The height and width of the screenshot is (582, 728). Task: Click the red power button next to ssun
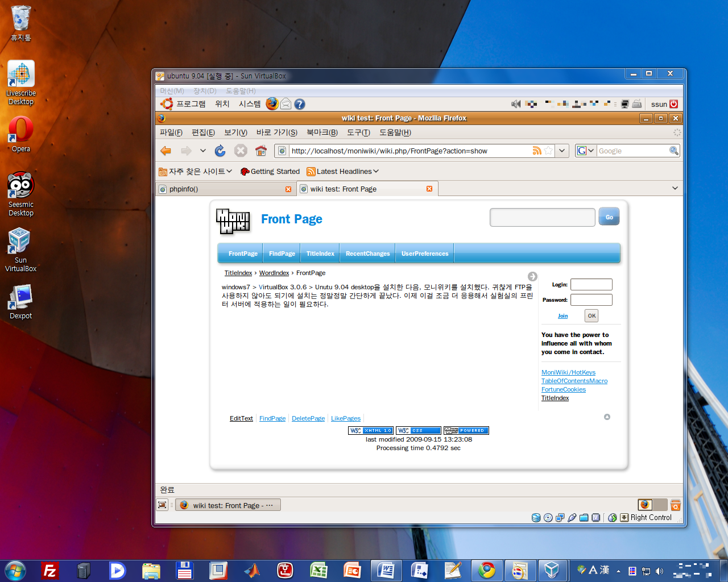(674, 104)
